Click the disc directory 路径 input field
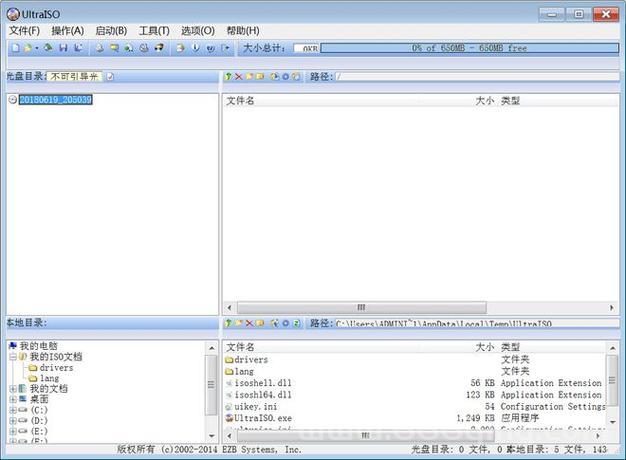The width and height of the screenshot is (626, 460). click(477, 76)
